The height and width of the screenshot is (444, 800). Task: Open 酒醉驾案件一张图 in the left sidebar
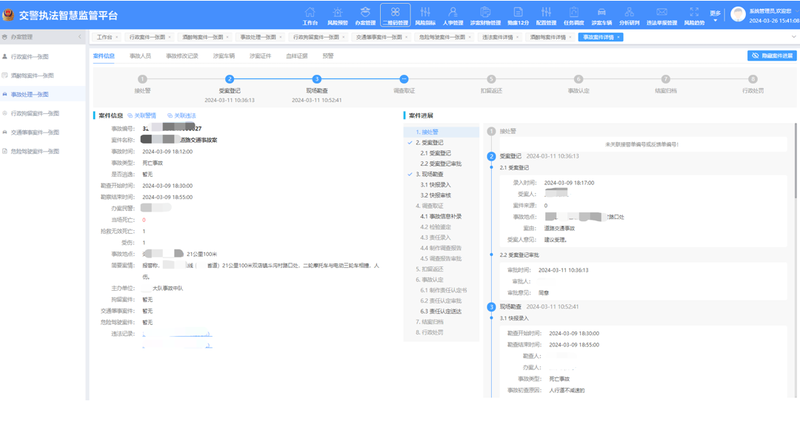pyautogui.click(x=32, y=76)
